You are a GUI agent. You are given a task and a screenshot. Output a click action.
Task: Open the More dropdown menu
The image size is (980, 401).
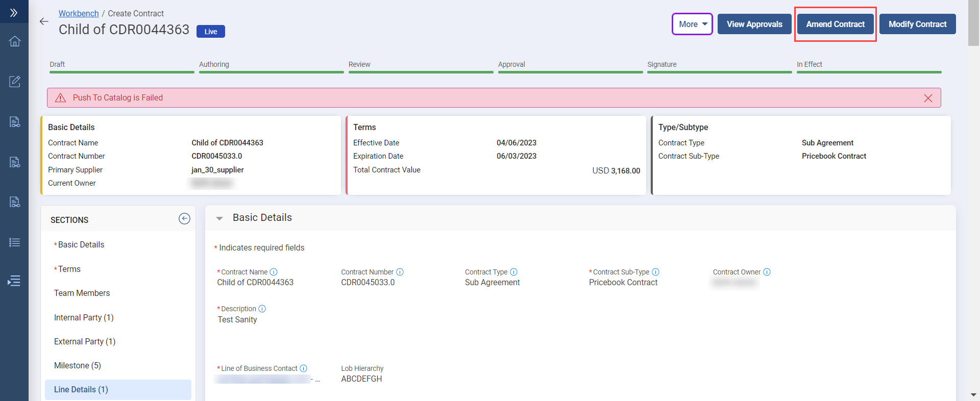click(692, 24)
